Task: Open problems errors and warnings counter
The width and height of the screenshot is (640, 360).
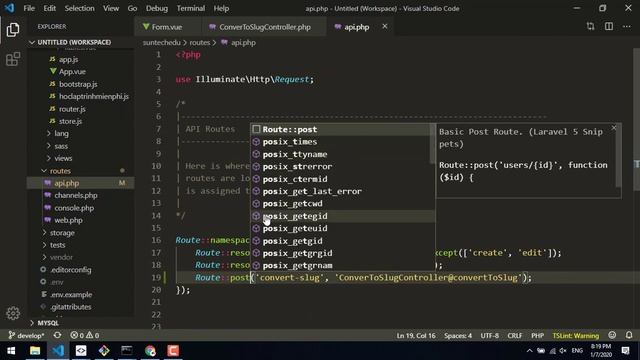Action: (x=84, y=336)
